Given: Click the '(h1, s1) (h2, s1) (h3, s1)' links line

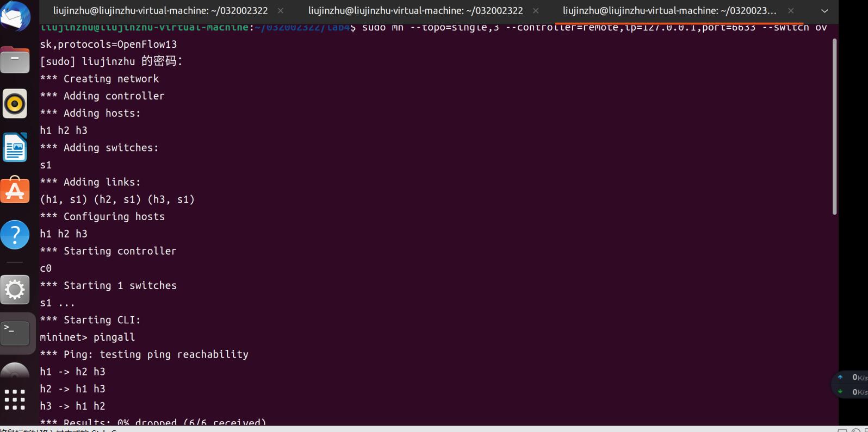Looking at the screenshot, I should 117,199.
